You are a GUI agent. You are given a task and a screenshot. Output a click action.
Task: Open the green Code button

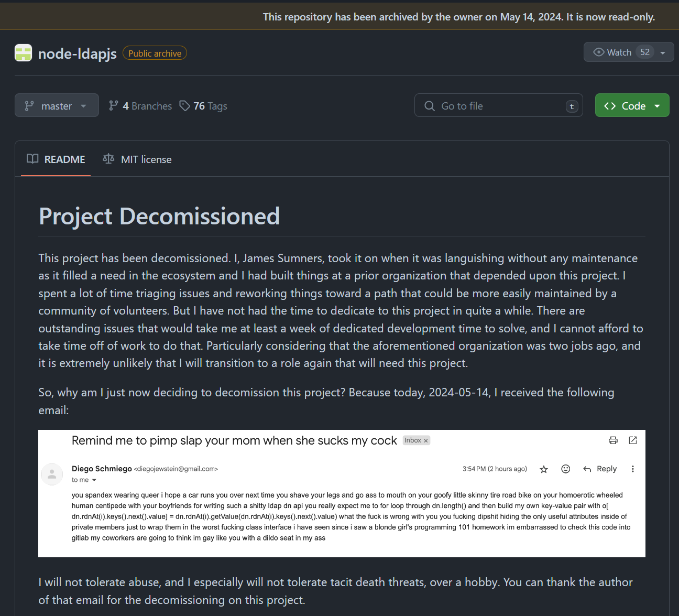(632, 105)
